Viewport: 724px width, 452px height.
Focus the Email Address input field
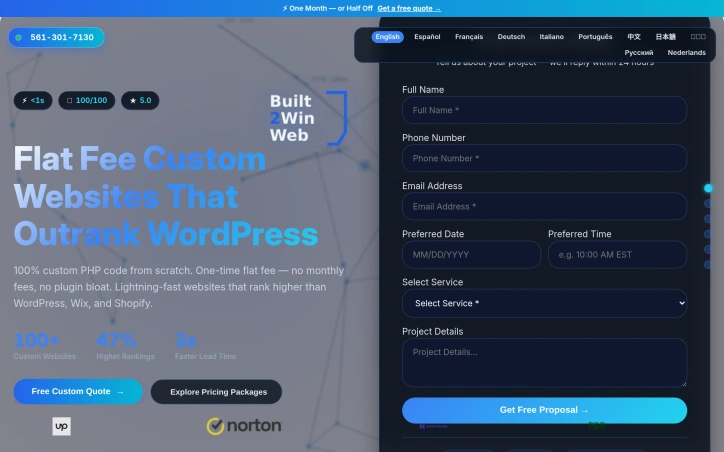tap(544, 206)
